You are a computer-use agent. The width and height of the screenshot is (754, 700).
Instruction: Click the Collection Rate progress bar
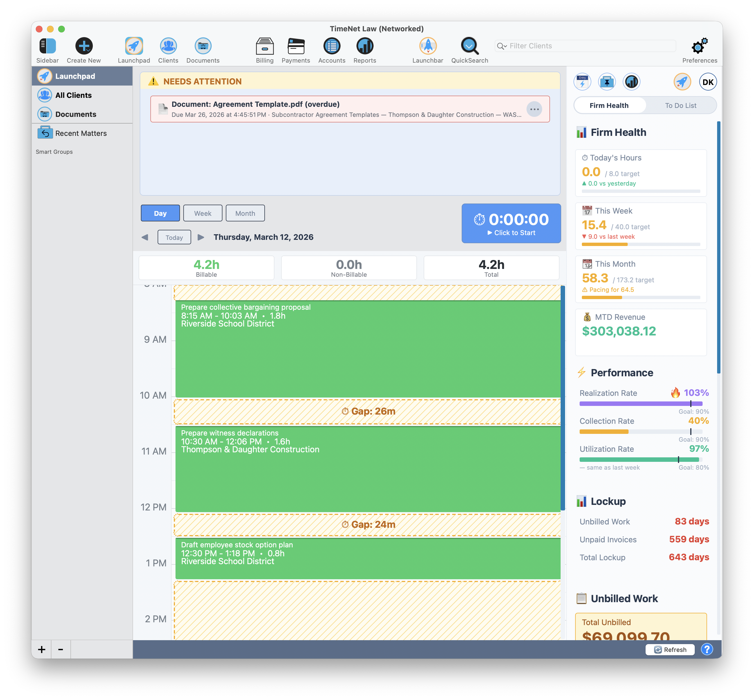coord(641,431)
